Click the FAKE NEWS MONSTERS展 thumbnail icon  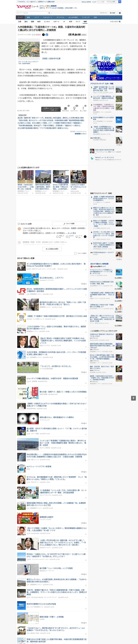[x=92, y=151]
